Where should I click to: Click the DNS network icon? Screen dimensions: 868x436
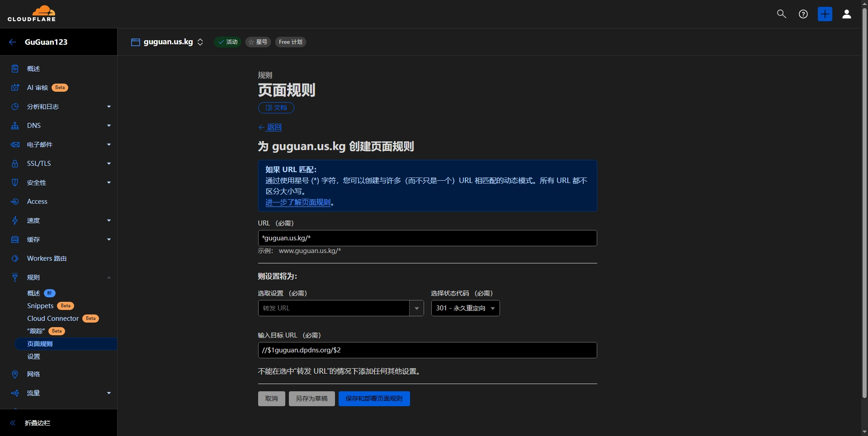pyautogui.click(x=15, y=126)
